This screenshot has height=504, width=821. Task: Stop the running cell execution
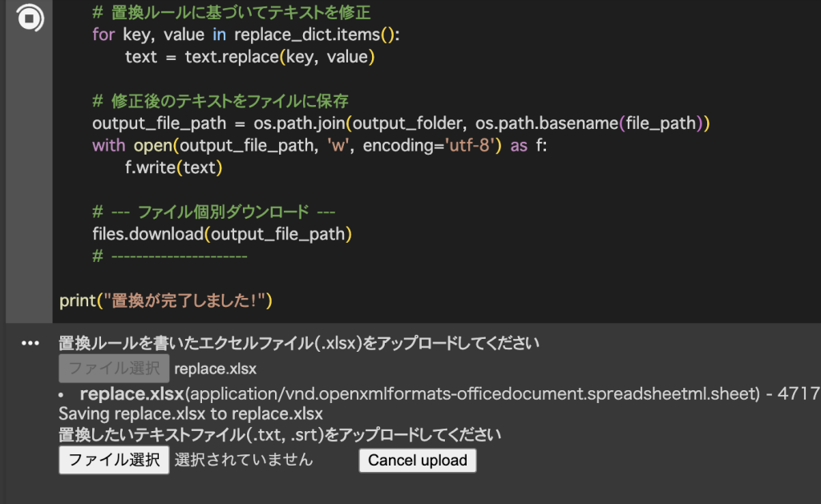tap(30, 18)
